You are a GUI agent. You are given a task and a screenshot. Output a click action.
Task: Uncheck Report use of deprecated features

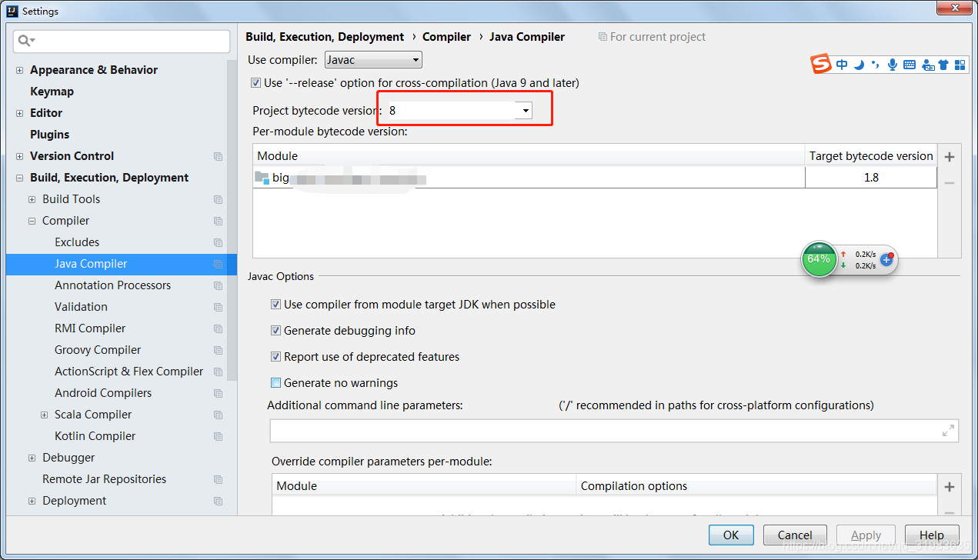pos(275,356)
